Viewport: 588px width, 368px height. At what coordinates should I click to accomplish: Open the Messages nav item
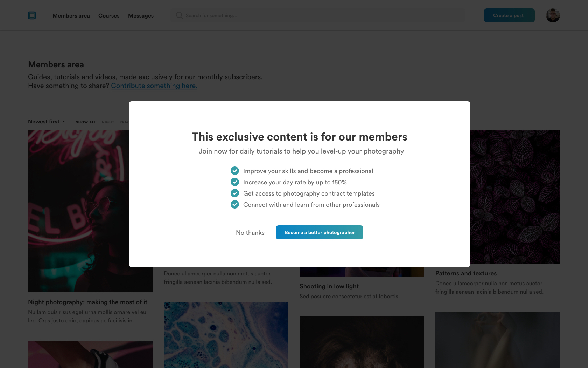coord(141,16)
